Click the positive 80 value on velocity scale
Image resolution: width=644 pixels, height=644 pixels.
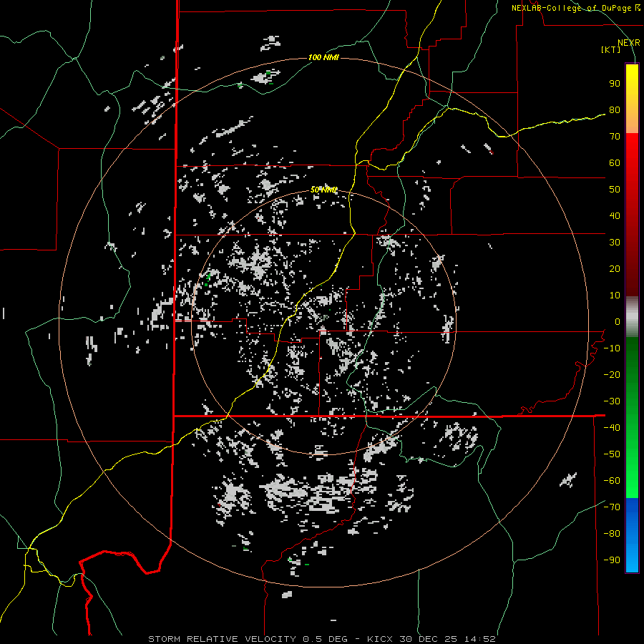click(x=615, y=109)
